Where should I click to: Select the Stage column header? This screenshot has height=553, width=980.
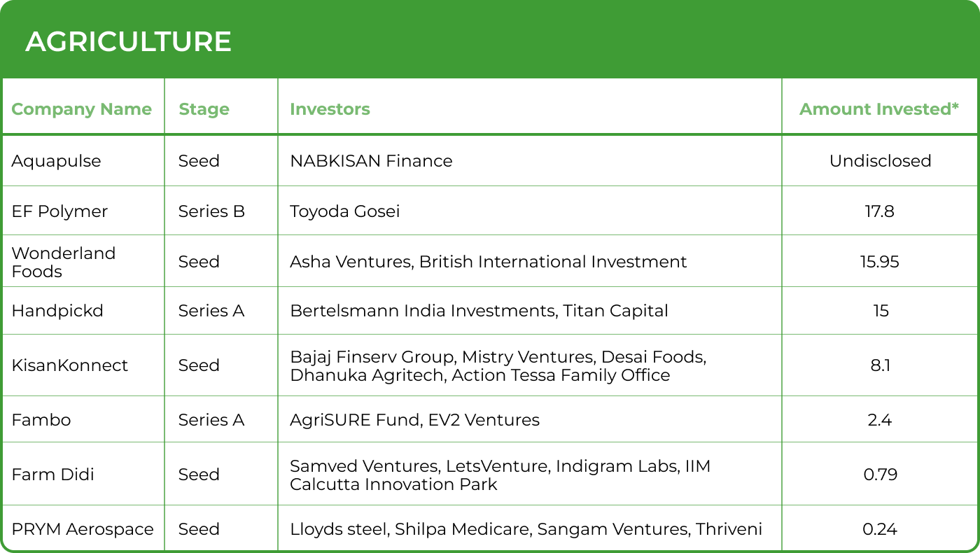(204, 109)
